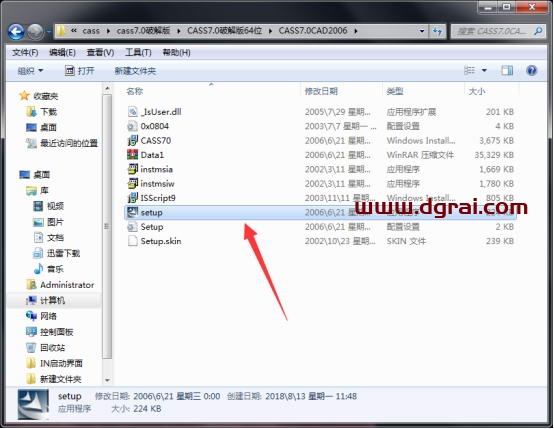The height and width of the screenshot is (429, 554).
Task: Change view with the view icon
Action: pos(469,70)
